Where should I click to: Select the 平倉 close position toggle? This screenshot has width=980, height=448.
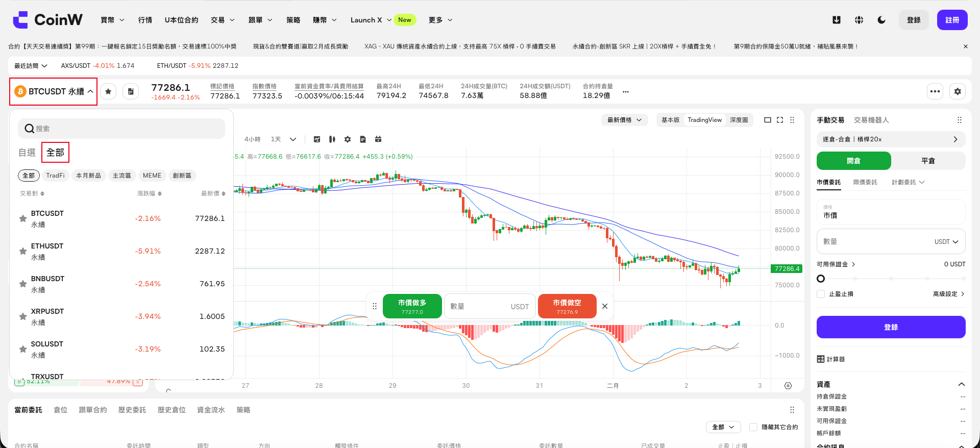click(928, 161)
